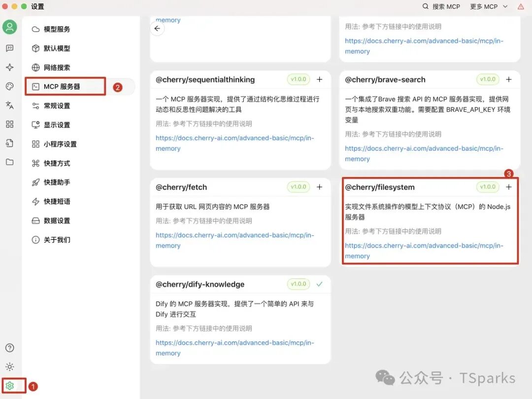Image resolution: width=532 pixels, height=399 pixels.
Task: Toggle the theme with the sun icon
Action: (10, 367)
